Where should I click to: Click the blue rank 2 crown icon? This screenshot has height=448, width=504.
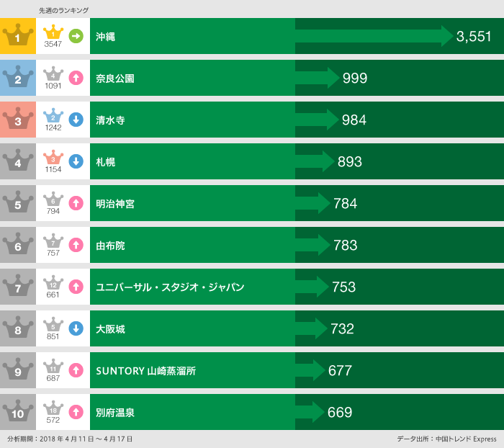18,78
